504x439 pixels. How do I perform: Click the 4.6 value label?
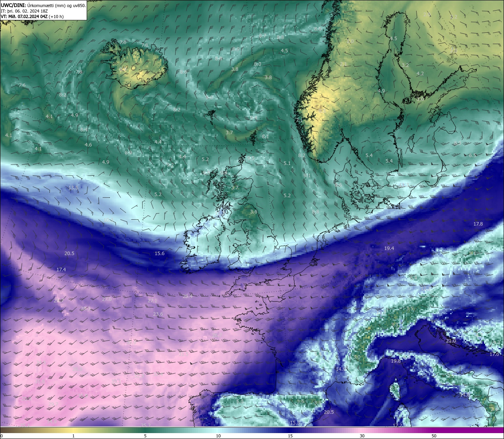point(88,144)
